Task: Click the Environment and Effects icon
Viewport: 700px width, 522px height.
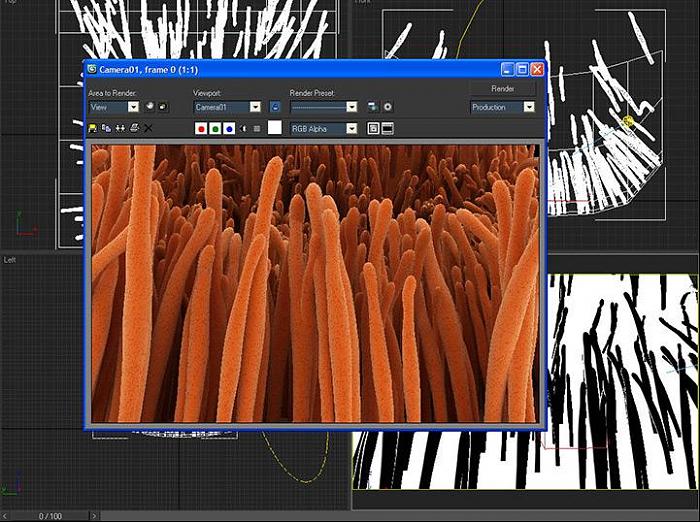Action: pos(387,106)
